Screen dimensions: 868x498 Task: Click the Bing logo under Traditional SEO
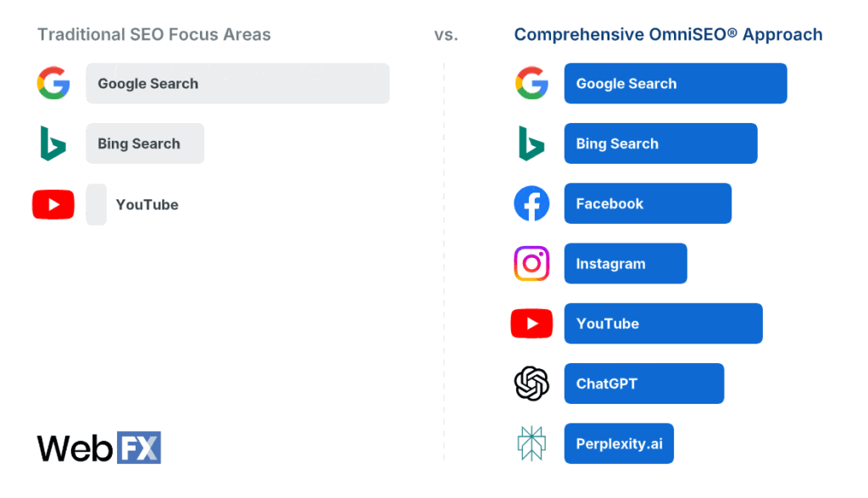[53, 143]
